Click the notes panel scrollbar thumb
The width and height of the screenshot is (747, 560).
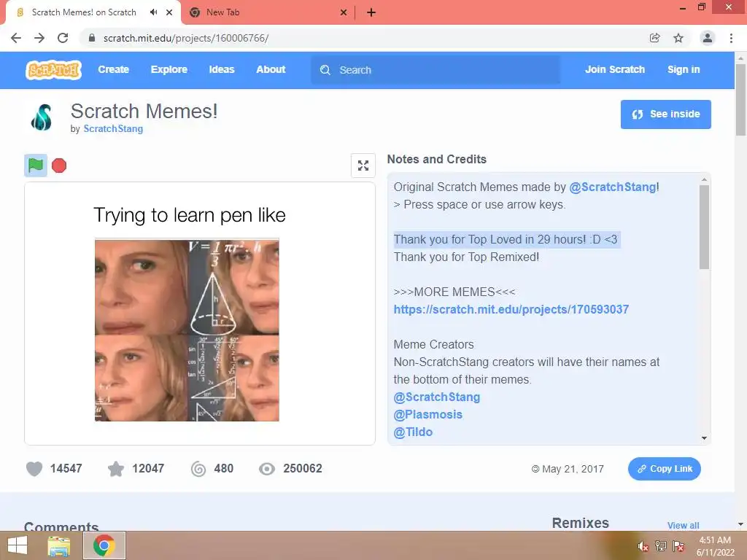(704, 227)
